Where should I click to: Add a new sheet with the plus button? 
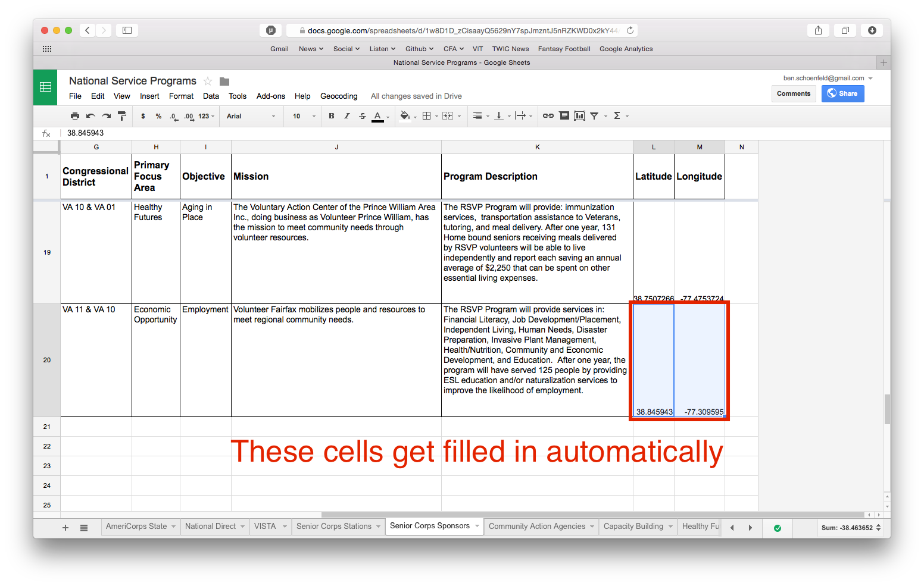[65, 528]
